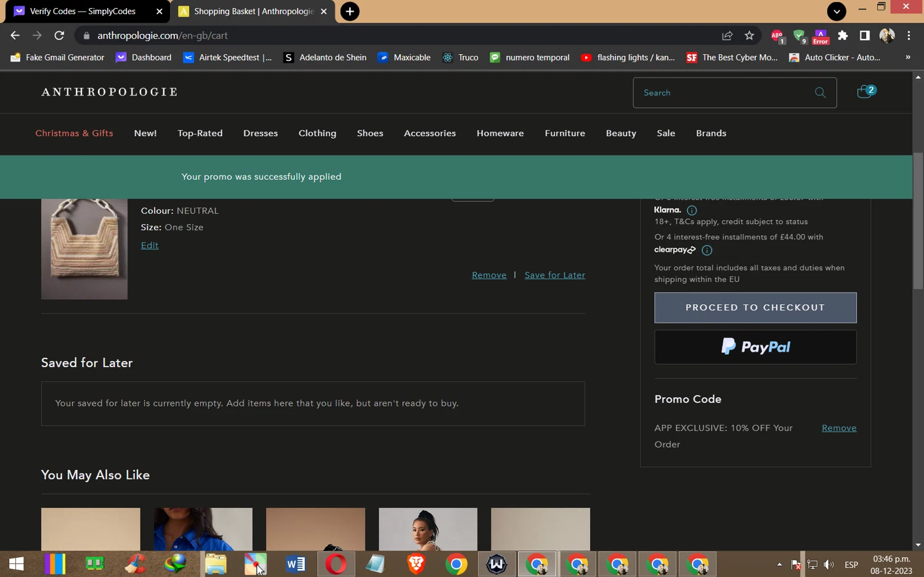Click the Anthropologie logo
This screenshot has width=924, height=577.
click(110, 92)
